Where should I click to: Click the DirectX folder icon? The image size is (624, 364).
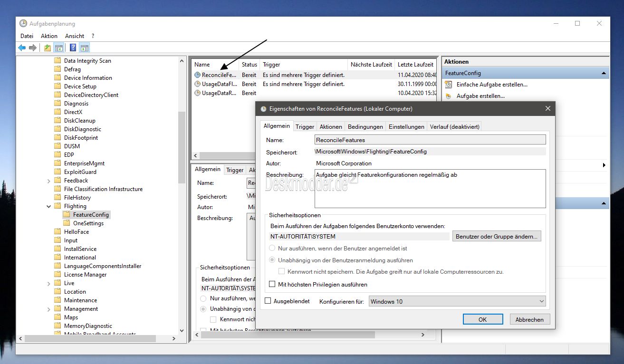click(x=58, y=112)
